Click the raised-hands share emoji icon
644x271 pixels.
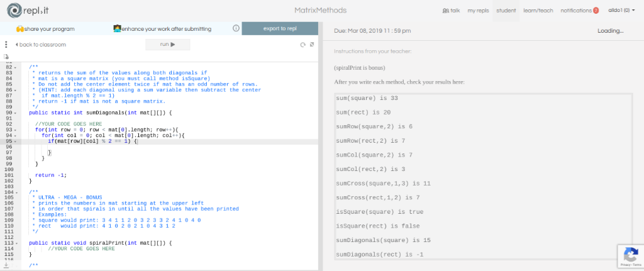(19, 29)
